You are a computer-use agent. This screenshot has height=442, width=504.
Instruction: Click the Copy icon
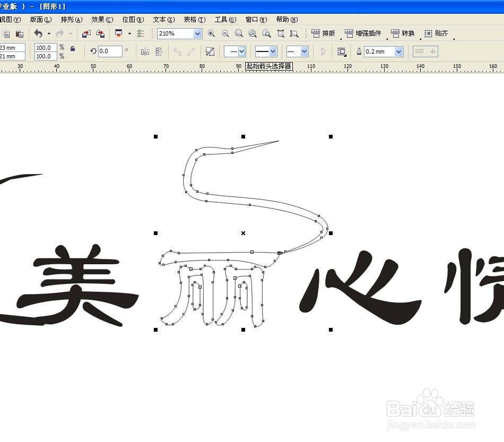6,33
